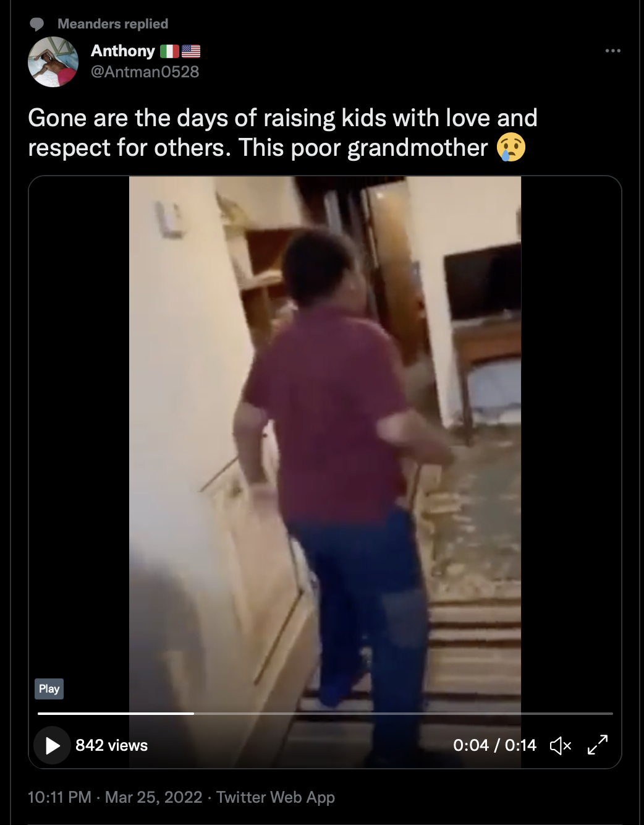
Task: Click the reply speech bubble icon
Action: click(x=37, y=24)
